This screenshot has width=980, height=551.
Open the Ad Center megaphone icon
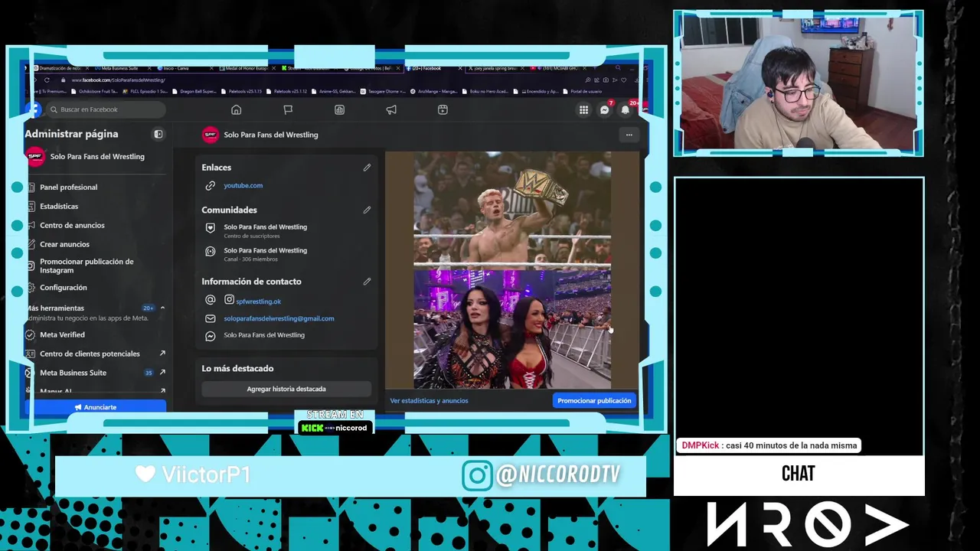click(391, 109)
